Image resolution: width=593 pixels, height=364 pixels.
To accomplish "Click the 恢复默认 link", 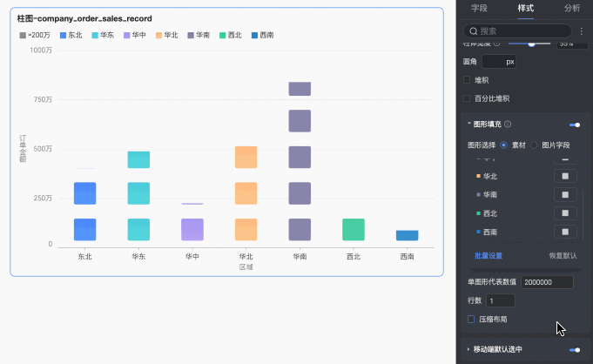I will (x=563, y=256).
